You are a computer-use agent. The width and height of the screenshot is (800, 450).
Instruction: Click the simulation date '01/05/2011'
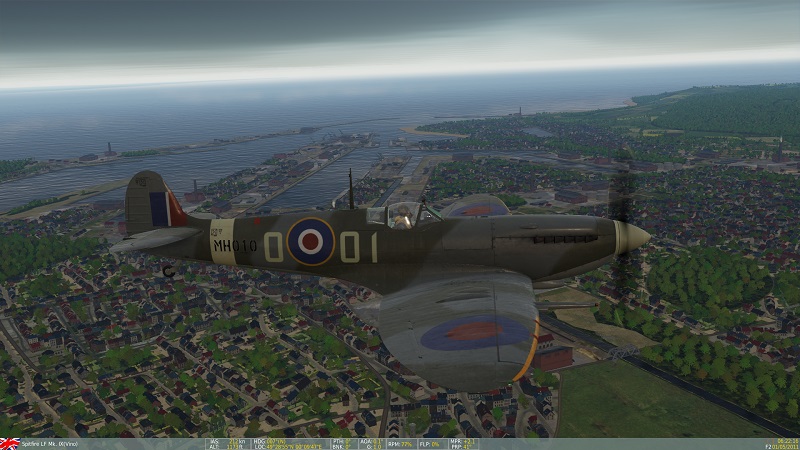click(785, 446)
